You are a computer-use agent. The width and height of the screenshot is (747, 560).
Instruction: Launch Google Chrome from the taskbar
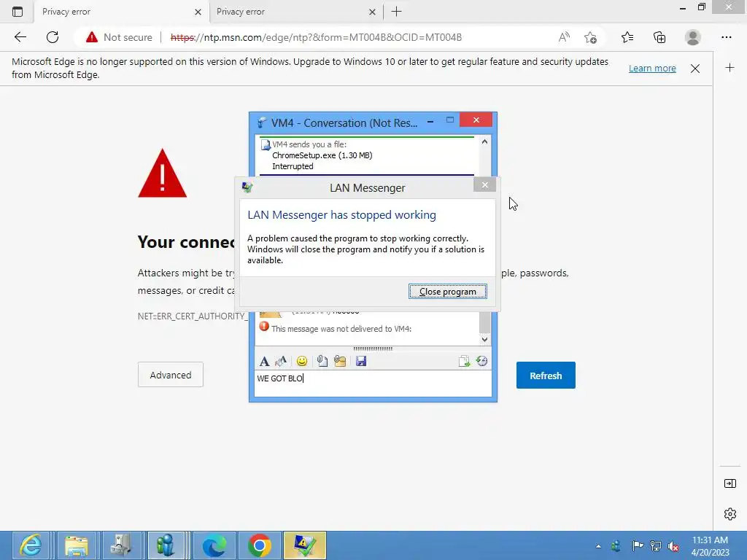click(x=259, y=545)
